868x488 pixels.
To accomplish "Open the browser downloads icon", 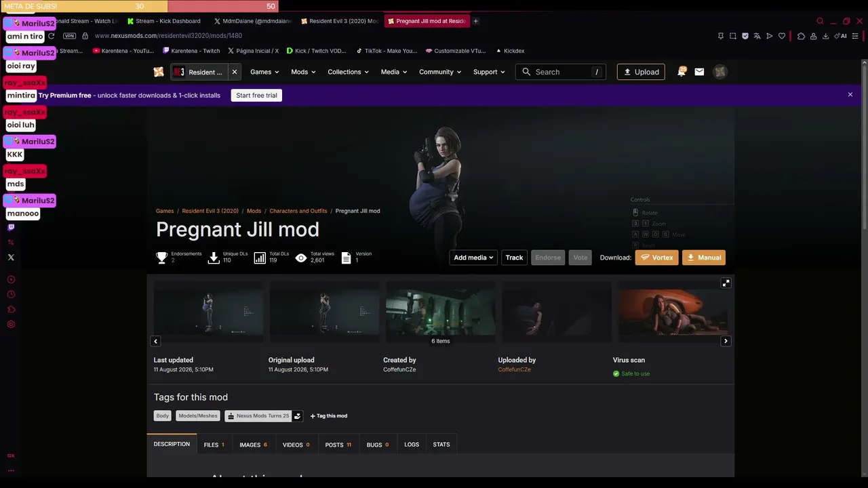I will pyautogui.click(x=825, y=36).
